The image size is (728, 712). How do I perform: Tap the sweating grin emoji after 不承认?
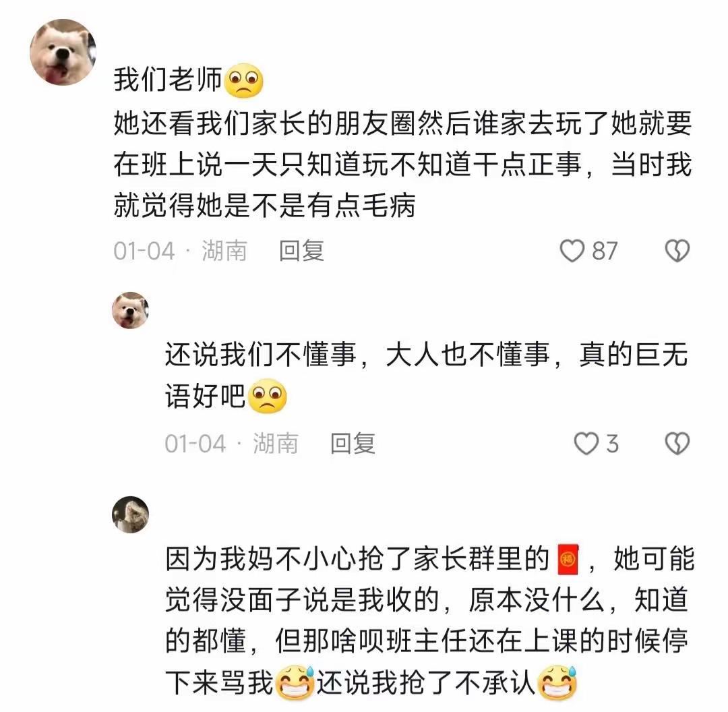click(x=557, y=683)
